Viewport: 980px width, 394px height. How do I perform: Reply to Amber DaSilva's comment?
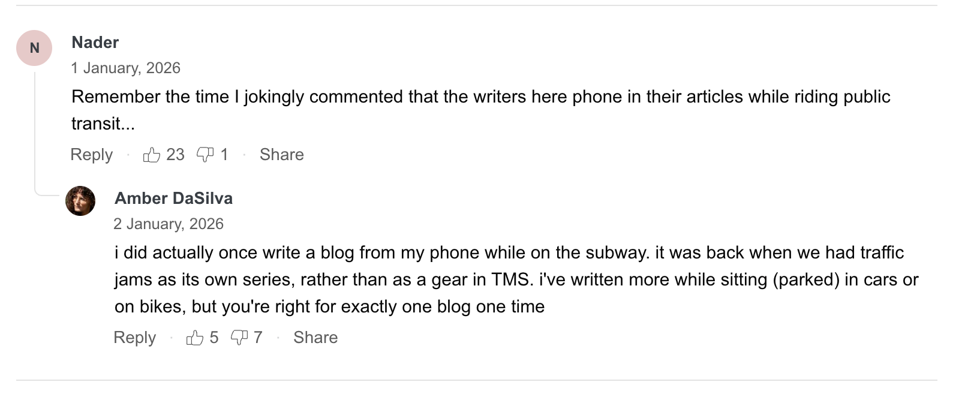coord(134,338)
